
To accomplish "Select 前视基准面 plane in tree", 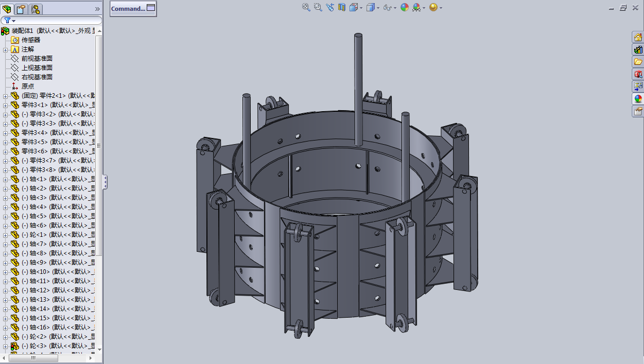I will (37, 59).
